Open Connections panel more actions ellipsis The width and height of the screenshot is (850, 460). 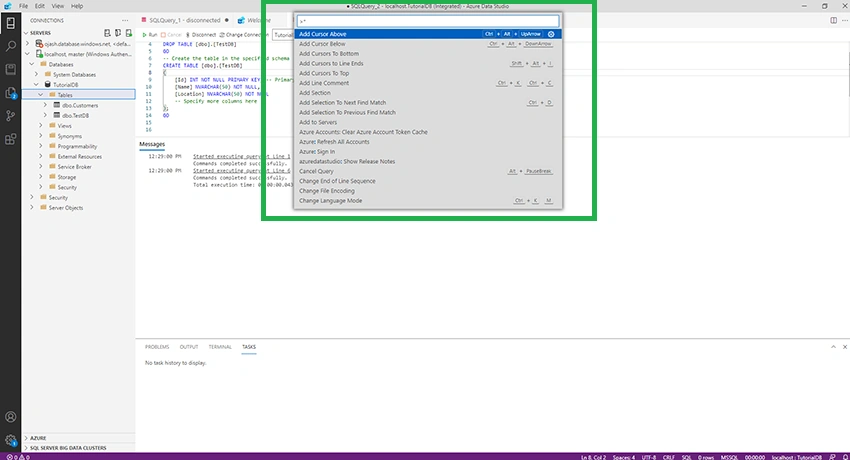tap(125, 21)
